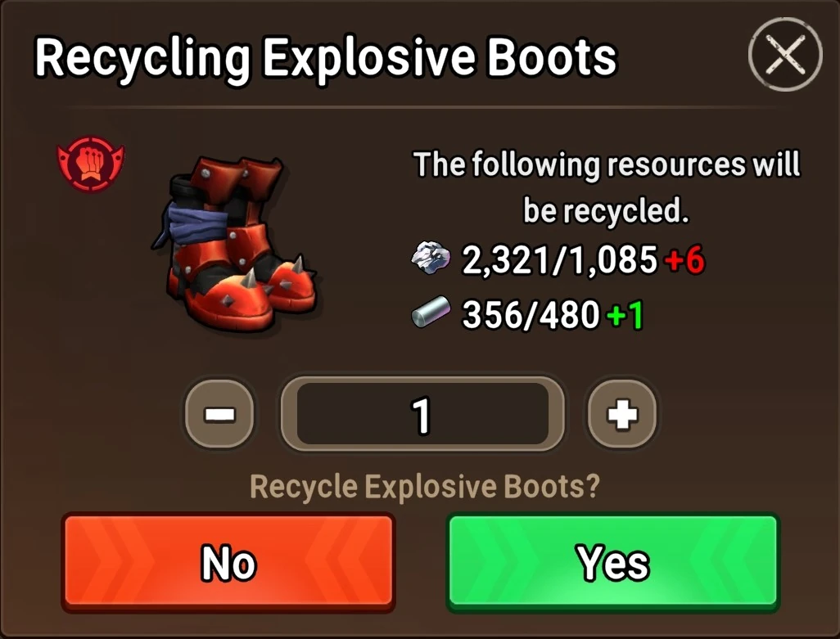This screenshot has width=840, height=639.
Task: Select the Explosive Boots item image
Action: (x=236, y=242)
